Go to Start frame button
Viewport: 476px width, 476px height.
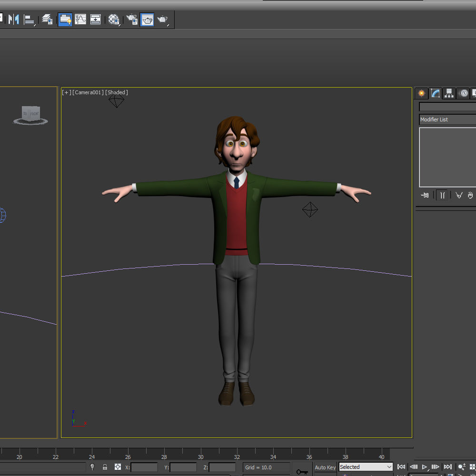point(401,467)
